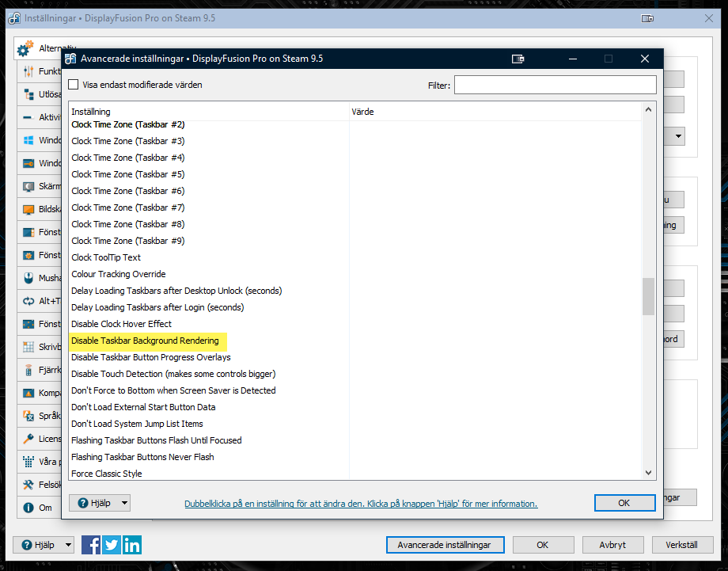Click the Facebook icon at the bottom
This screenshot has height=571, width=728.
[x=91, y=545]
